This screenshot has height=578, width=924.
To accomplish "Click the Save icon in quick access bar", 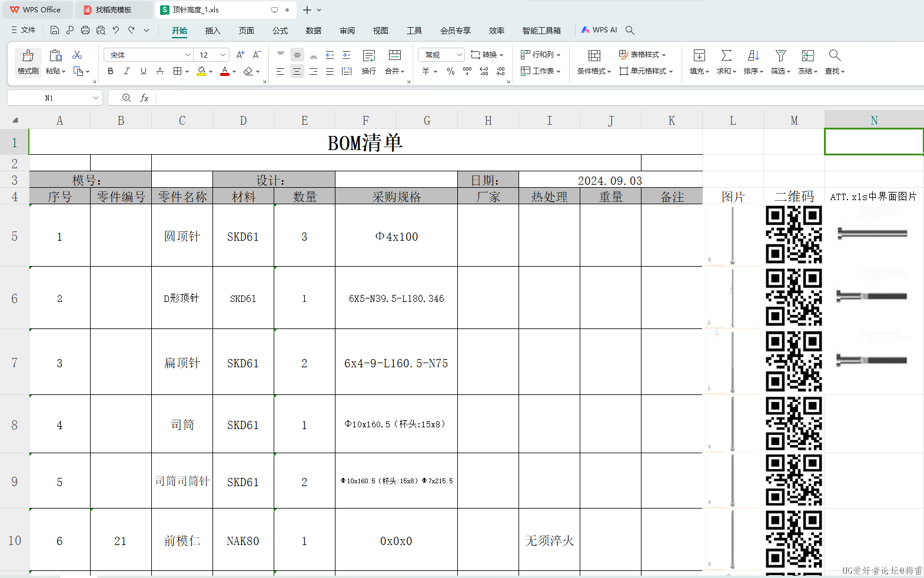I will click(x=55, y=30).
